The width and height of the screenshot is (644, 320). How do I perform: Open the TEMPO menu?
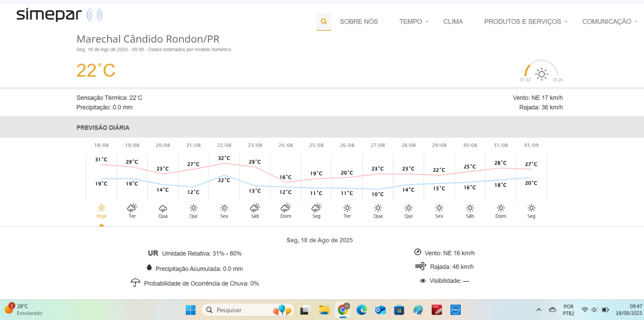tap(411, 22)
